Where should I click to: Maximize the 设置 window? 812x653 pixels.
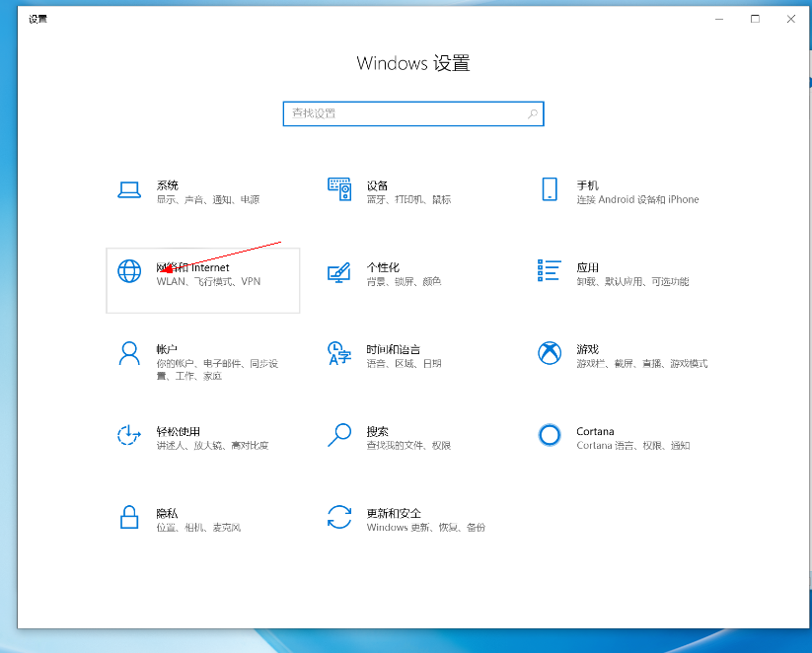755,19
